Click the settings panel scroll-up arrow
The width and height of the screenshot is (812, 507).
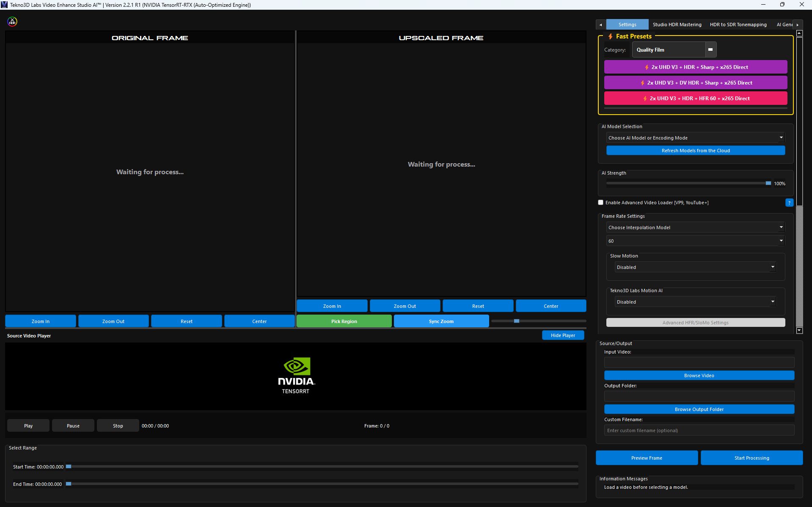[799, 33]
